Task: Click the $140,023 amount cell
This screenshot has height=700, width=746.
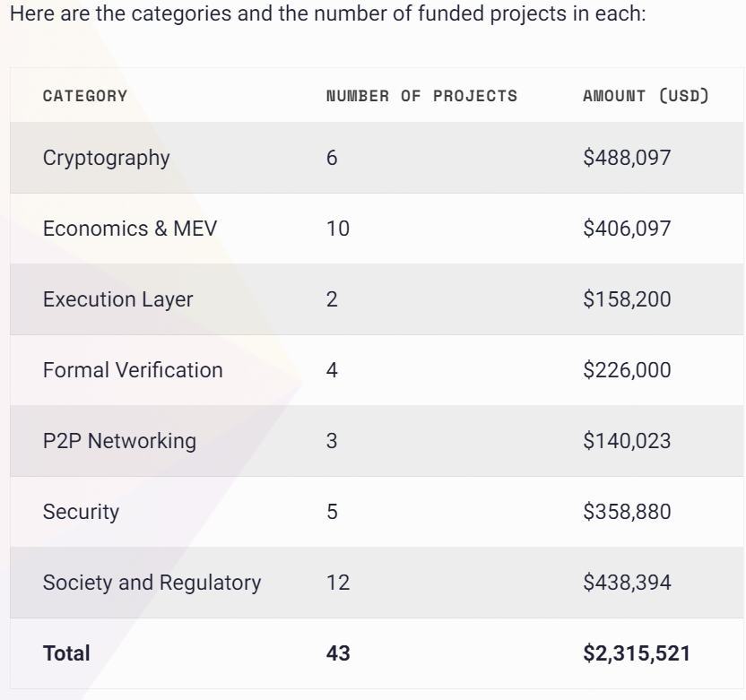Action: click(x=627, y=441)
